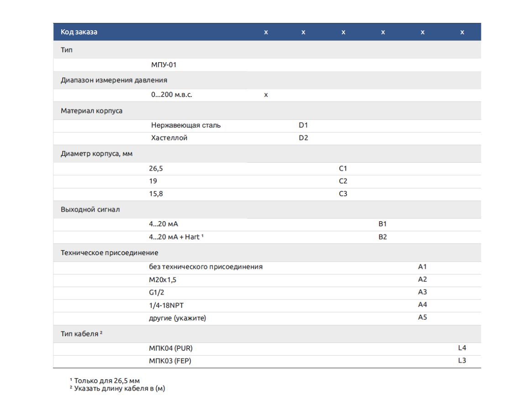Select the 'Тип кабеля' heading
Viewport: 532px width, 406px height.
tap(81, 334)
